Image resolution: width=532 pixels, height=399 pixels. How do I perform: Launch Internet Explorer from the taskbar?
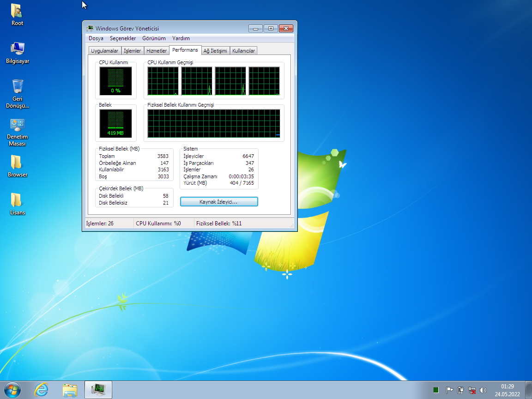click(x=42, y=390)
